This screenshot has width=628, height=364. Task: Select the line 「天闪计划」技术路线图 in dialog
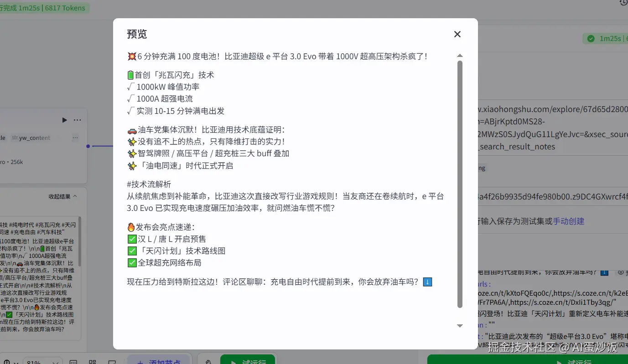pos(176,251)
